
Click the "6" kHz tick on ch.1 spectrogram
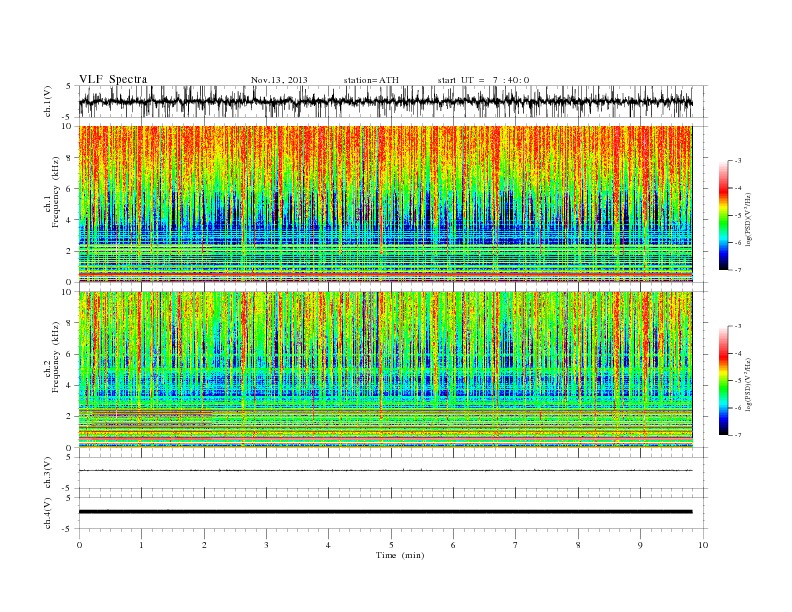point(69,189)
